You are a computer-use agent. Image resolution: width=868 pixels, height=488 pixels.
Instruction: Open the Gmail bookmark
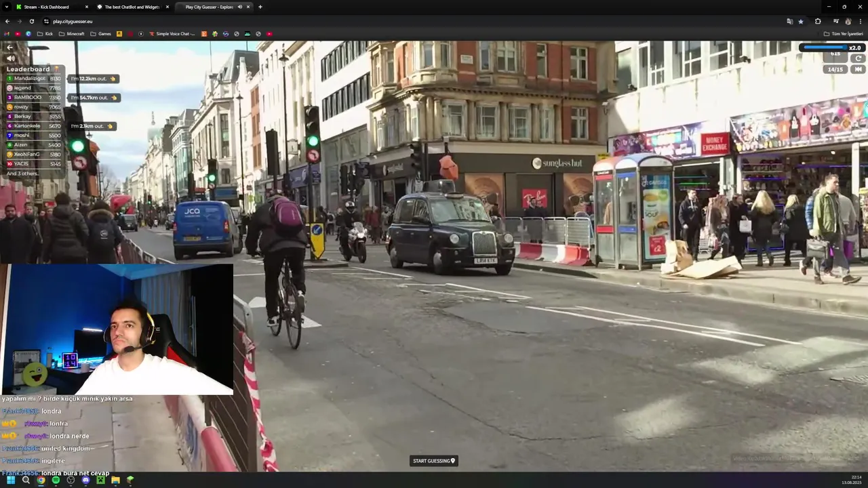coord(7,34)
